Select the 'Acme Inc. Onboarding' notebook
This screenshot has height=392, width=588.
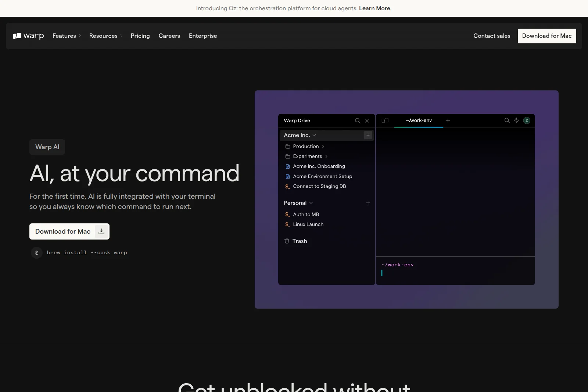pyautogui.click(x=319, y=166)
